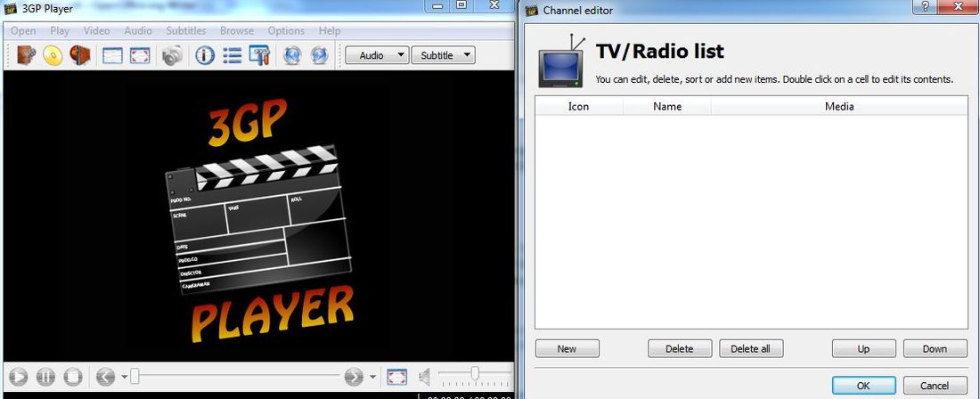The image size is (980, 399).
Task: Click the Pause button in control bar
Action: tap(45, 377)
